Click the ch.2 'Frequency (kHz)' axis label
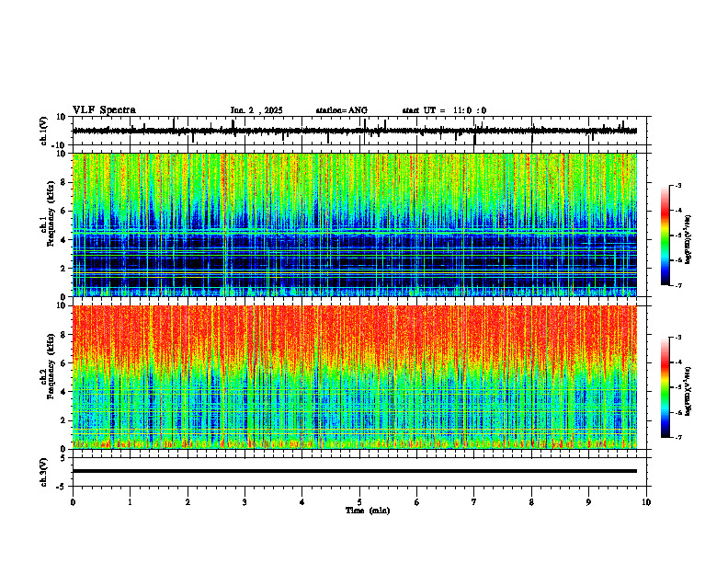The height and width of the screenshot is (563, 728). click(x=49, y=366)
